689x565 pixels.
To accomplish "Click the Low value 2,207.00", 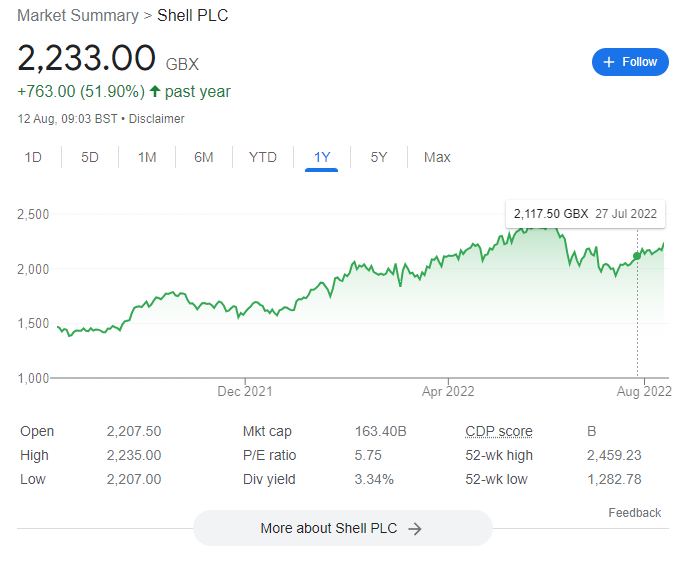I will pyautogui.click(x=134, y=479).
